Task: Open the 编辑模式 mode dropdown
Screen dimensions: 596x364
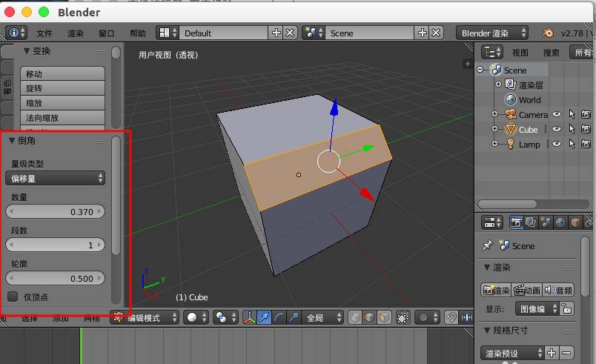Action: click(145, 317)
